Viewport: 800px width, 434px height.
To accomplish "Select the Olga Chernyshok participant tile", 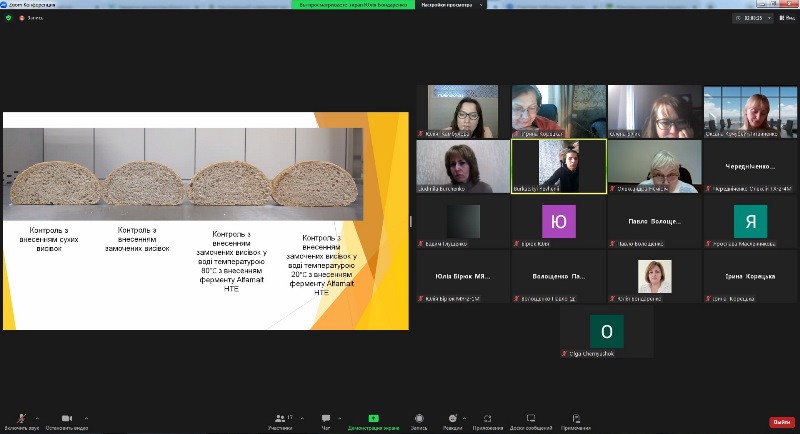I will (x=607, y=335).
